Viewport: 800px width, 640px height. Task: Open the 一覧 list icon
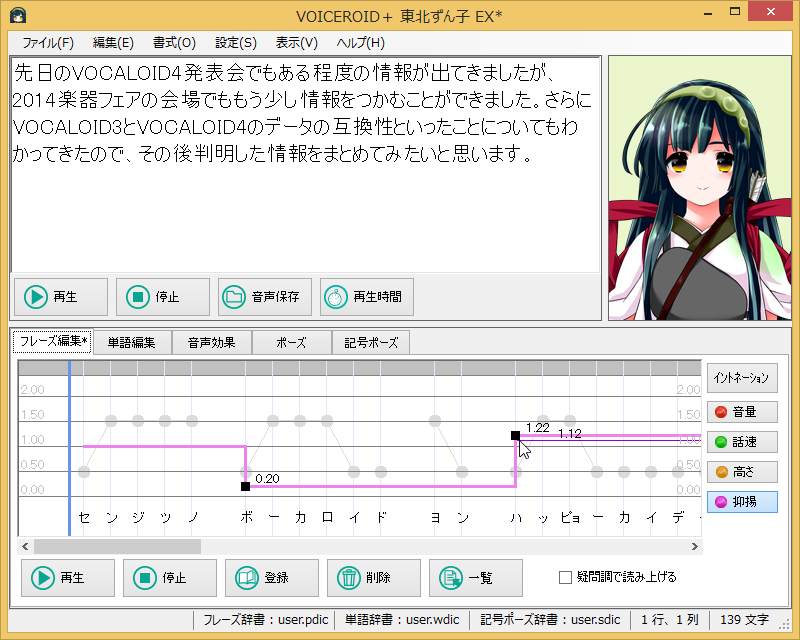click(451, 578)
